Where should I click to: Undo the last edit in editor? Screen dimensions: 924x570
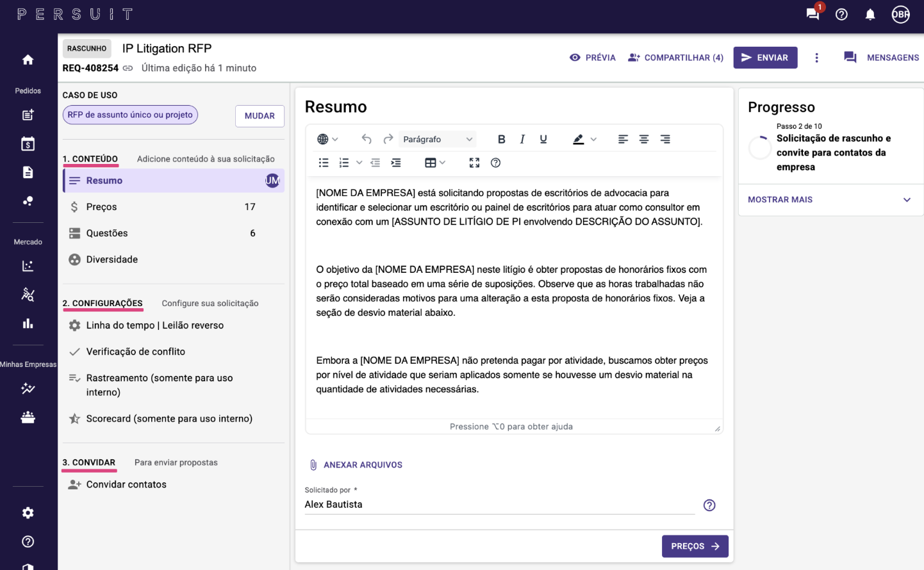[x=367, y=139]
